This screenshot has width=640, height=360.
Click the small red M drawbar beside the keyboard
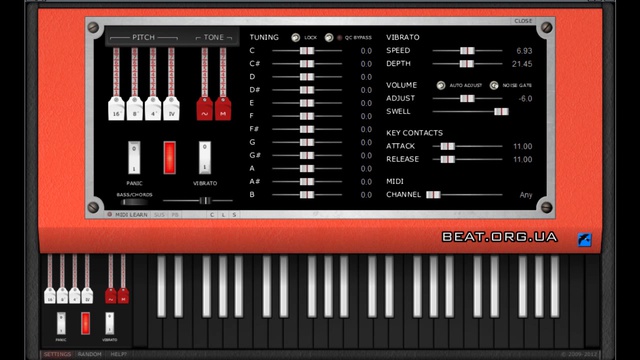(123, 296)
